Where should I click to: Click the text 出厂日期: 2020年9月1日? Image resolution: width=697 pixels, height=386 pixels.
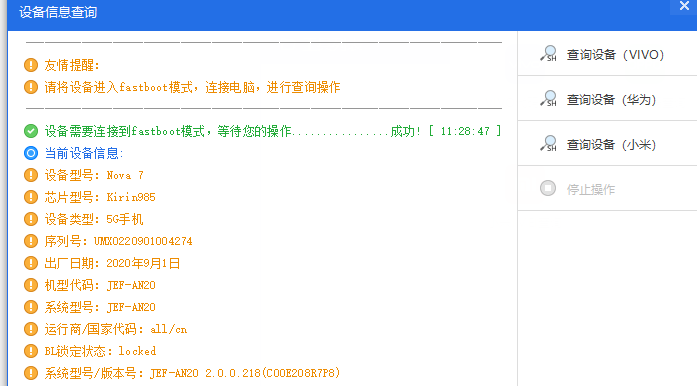[112, 263]
